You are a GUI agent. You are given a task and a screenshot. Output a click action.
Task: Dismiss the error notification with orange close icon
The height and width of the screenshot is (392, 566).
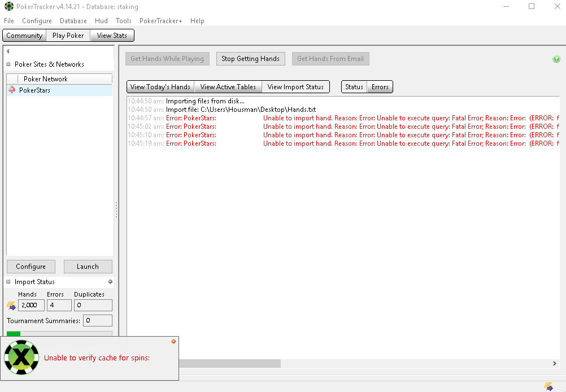click(173, 342)
